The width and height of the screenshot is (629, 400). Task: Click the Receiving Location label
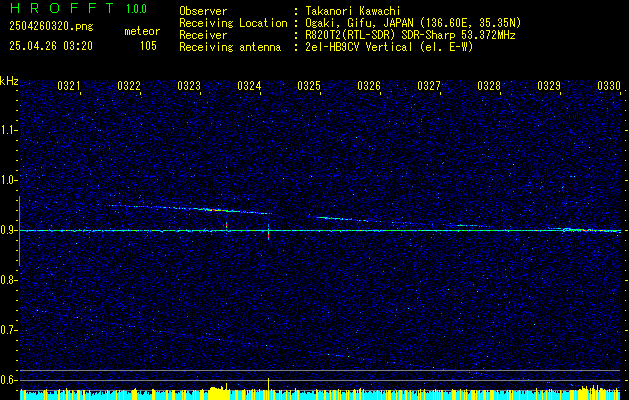[x=233, y=23]
